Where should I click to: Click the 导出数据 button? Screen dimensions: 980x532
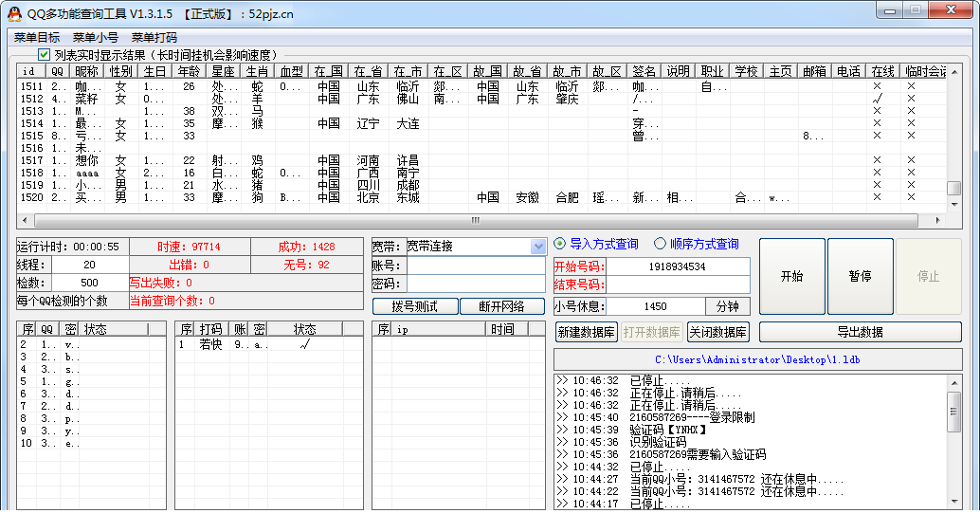coord(860,332)
